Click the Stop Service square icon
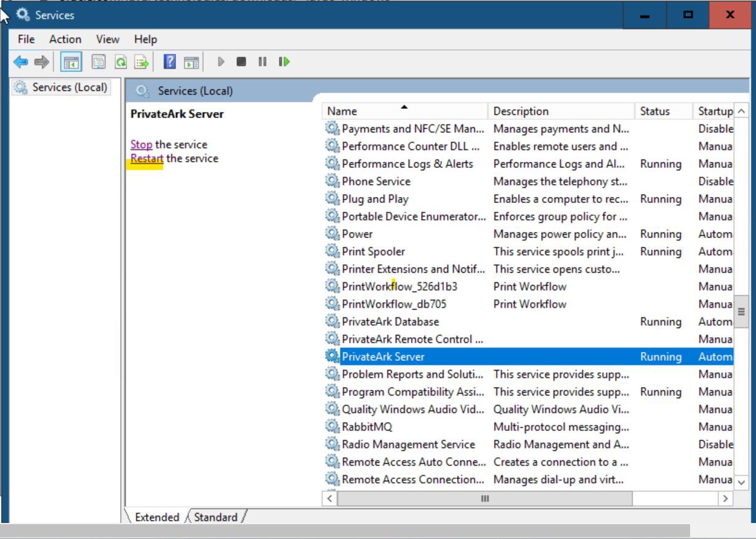 pyautogui.click(x=241, y=62)
